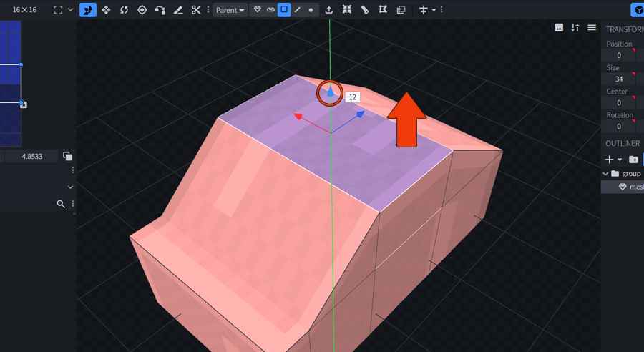
Task: Select the Knife (scissors) tool
Action: pos(195,10)
